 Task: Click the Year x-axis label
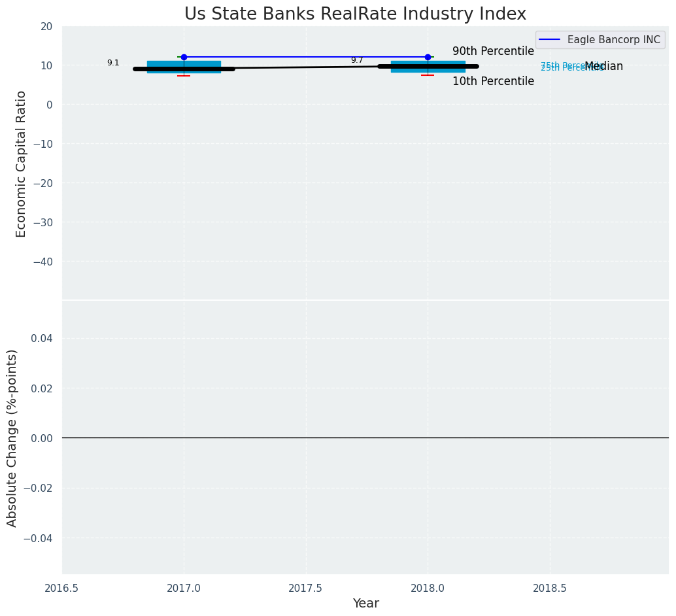[x=365, y=604]
